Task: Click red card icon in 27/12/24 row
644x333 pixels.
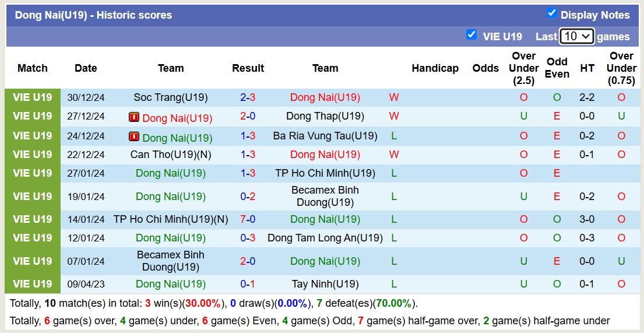Action: click(133, 117)
